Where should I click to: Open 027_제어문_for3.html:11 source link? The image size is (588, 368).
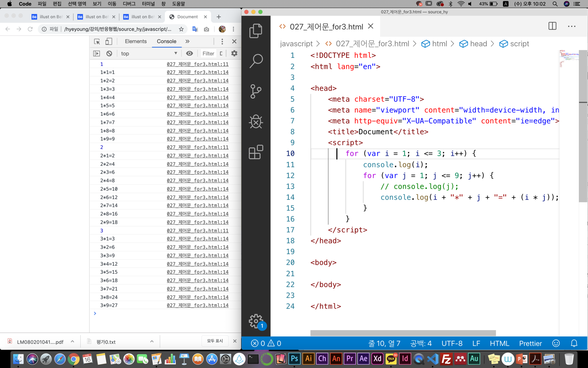click(x=198, y=64)
